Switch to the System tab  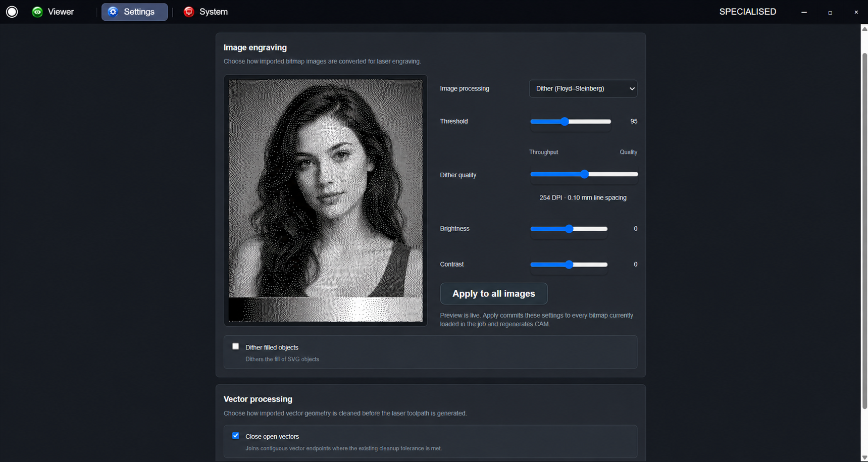206,12
